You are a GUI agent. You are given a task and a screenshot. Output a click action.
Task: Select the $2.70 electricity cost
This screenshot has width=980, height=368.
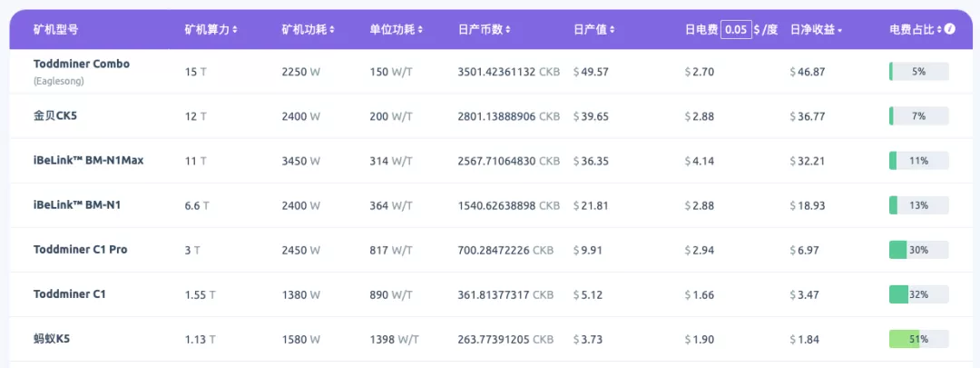[x=700, y=72]
